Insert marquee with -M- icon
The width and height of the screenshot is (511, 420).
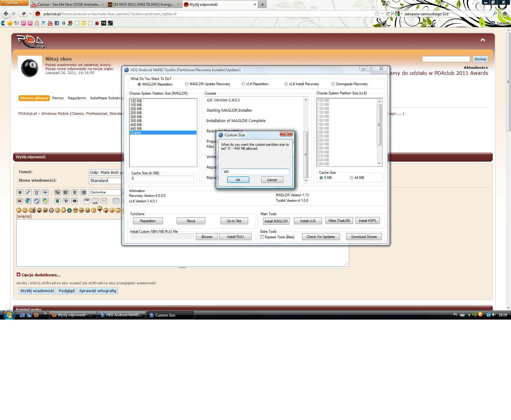pyautogui.click(x=75, y=201)
